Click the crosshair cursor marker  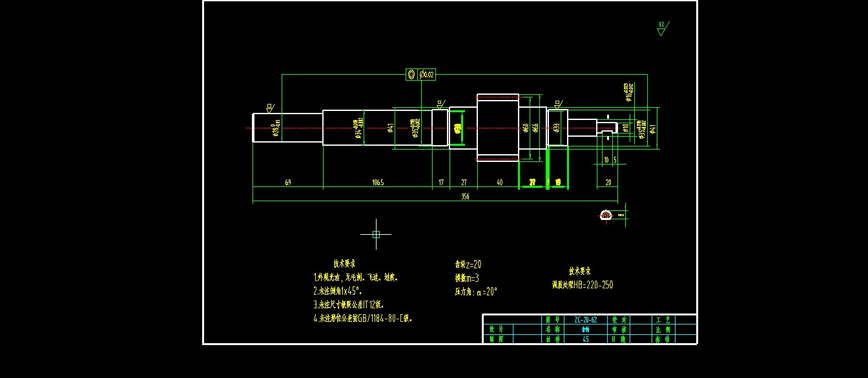(x=376, y=234)
